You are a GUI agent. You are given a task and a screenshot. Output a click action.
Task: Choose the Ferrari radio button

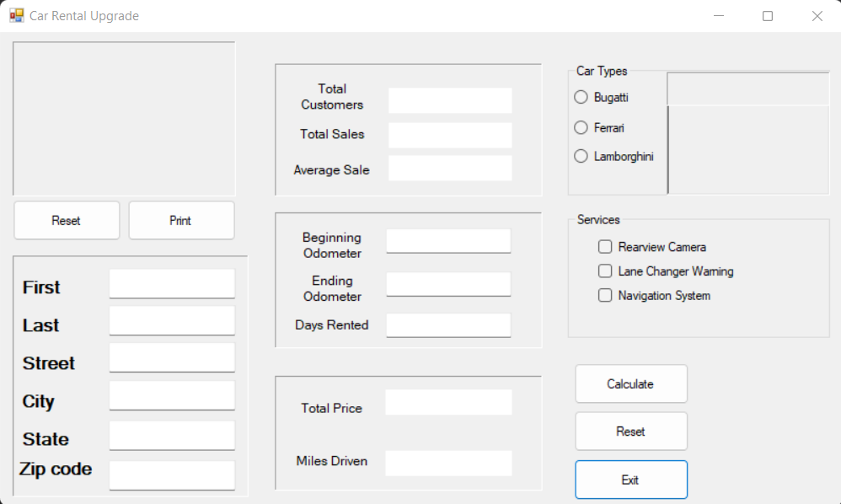(x=581, y=127)
